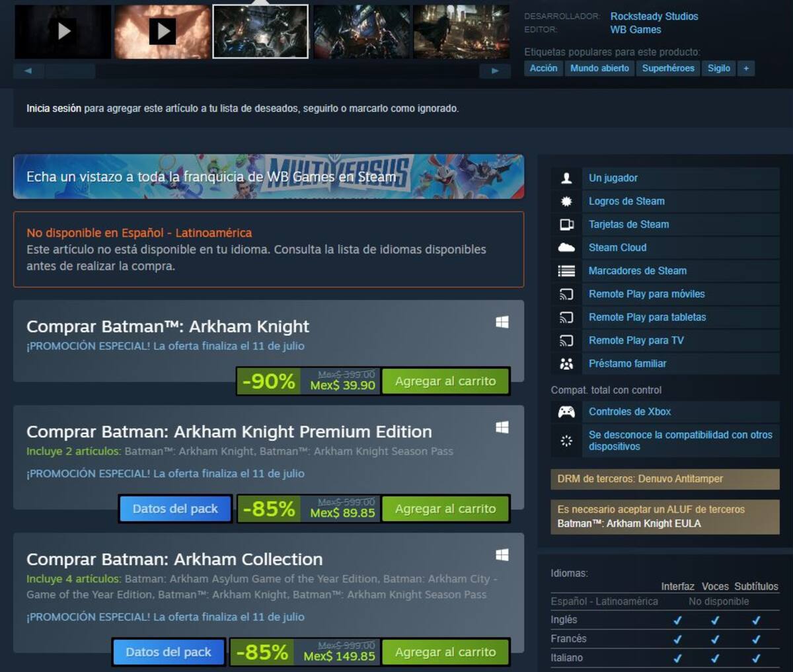Click the leaderboards list icon

[566, 271]
